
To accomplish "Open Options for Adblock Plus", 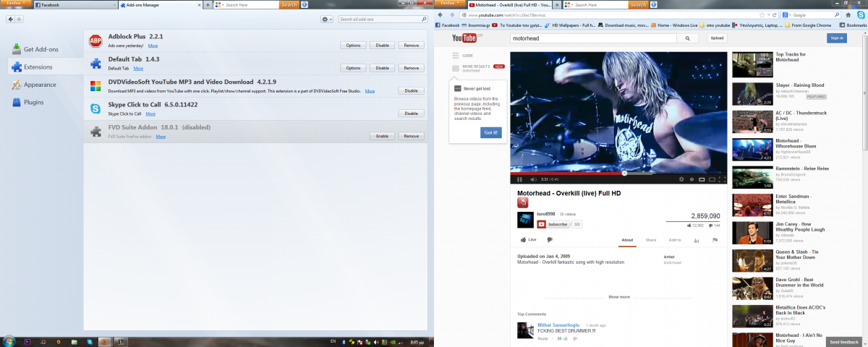I will [353, 46].
